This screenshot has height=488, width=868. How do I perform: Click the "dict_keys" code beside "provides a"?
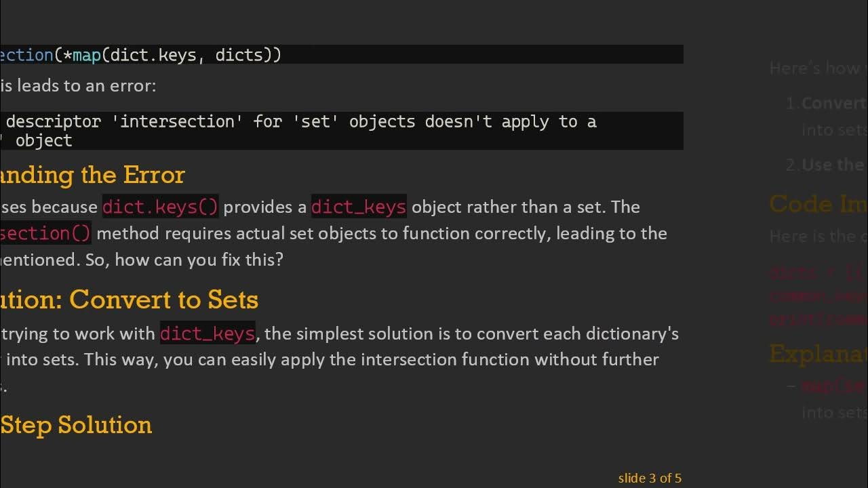click(x=358, y=207)
